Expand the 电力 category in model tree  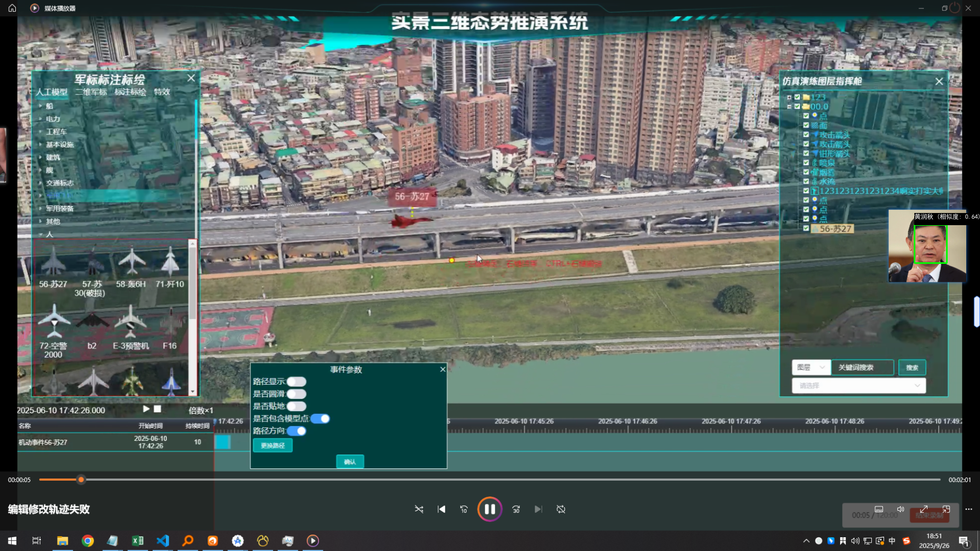(53, 119)
